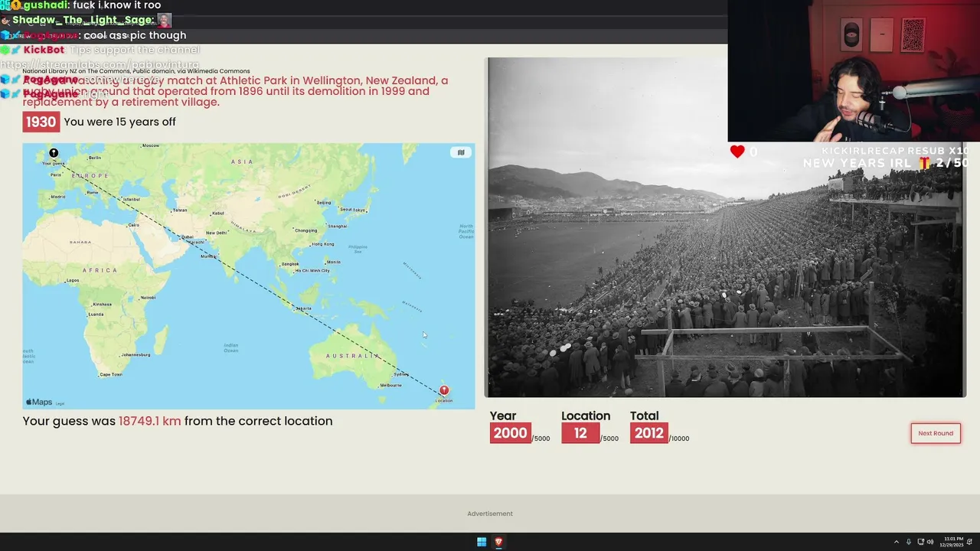Screen dimensions: 980x551
Task: Click the Istanbul label on the map
Action: (x=131, y=199)
